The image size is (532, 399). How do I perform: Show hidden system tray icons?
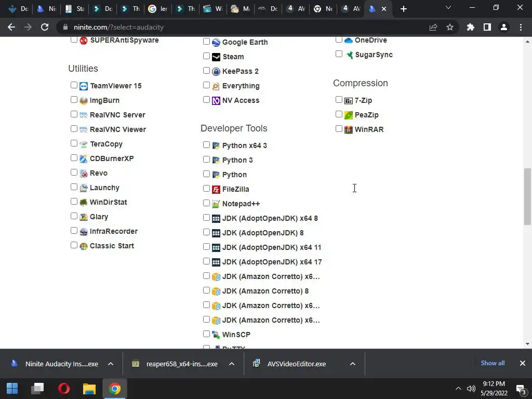[x=458, y=389]
